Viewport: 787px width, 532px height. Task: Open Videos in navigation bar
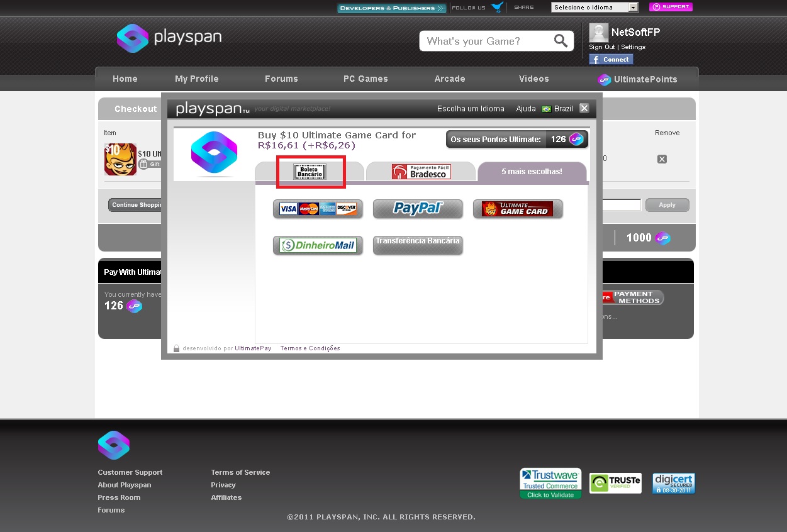(x=534, y=79)
